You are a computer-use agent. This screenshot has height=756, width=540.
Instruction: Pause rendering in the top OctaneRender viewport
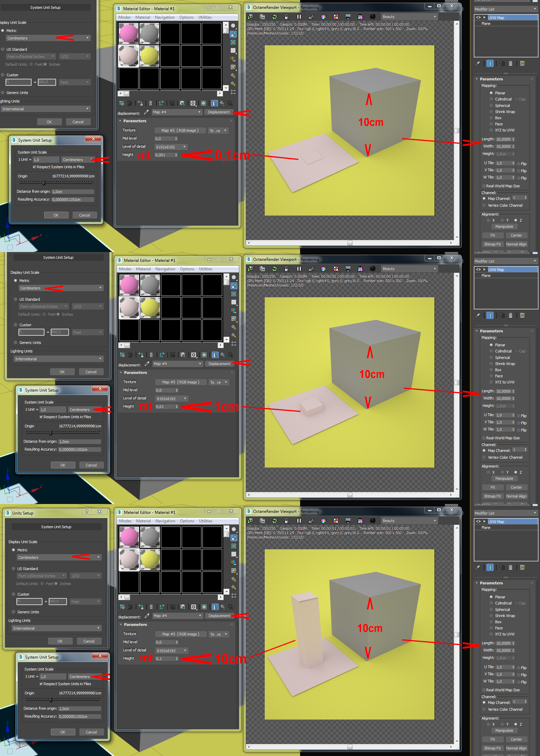pos(299,17)
